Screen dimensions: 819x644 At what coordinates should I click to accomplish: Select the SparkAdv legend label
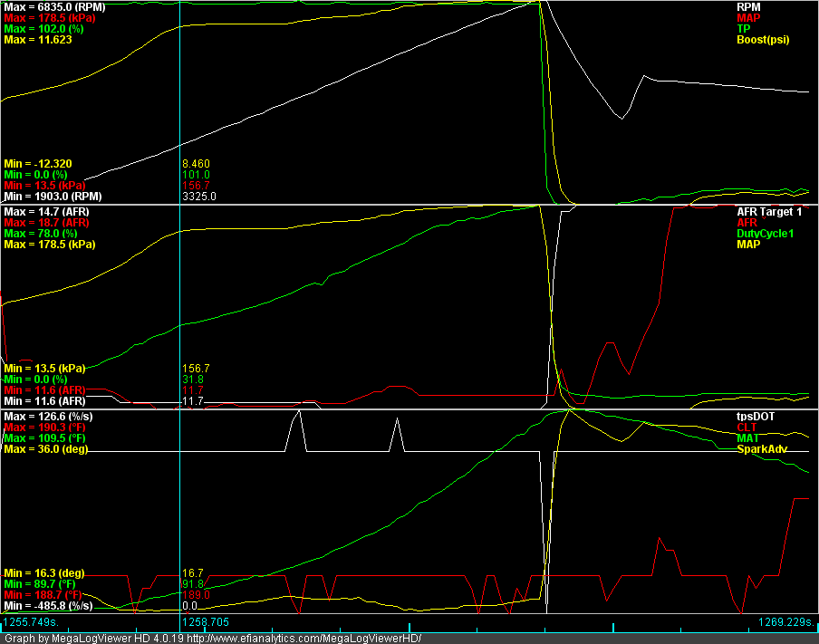(760, 449)
